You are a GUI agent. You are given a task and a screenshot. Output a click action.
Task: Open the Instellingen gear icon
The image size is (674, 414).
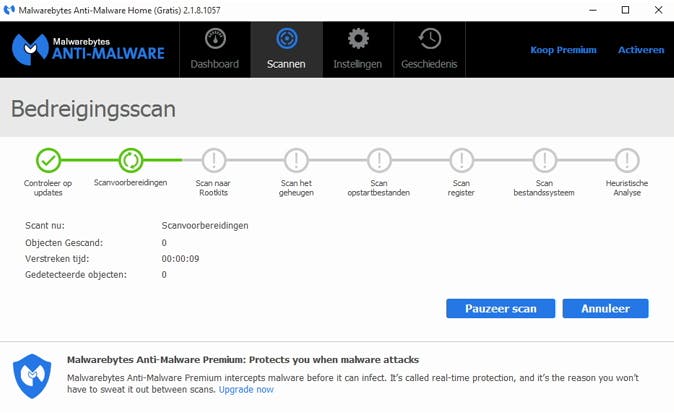tap(358, 39)
